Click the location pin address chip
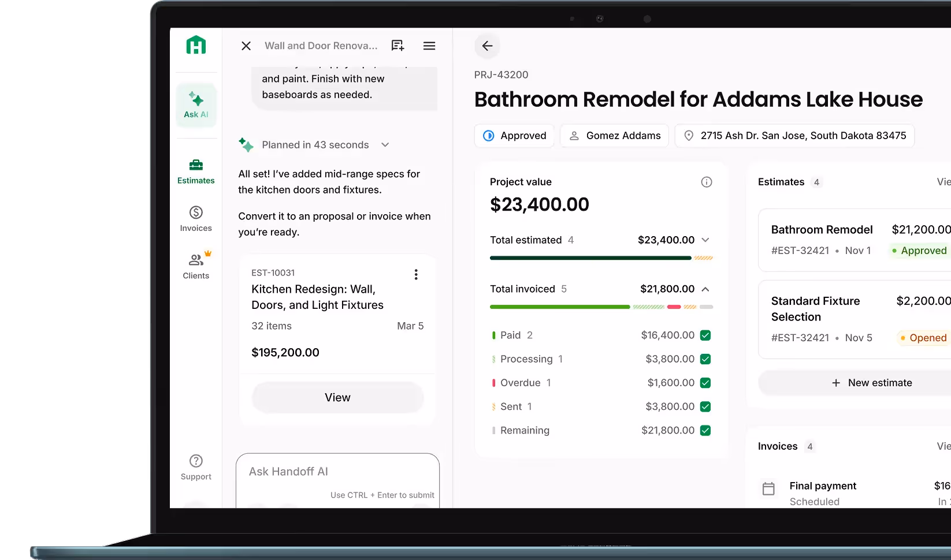The height and width of the screenshot is (560, 951). click(794, 136)
